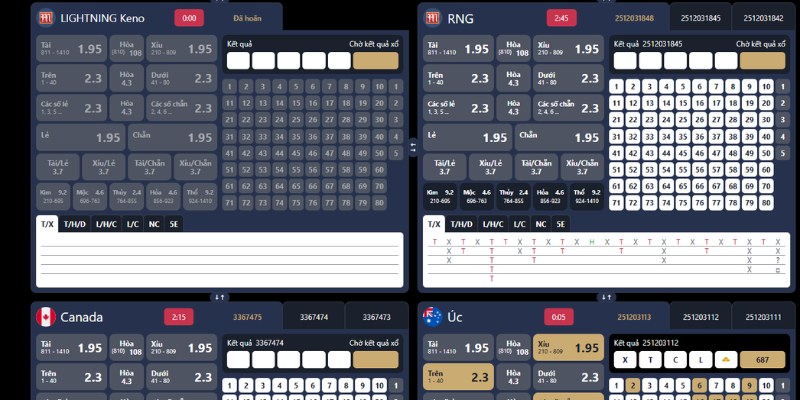
Task: Pick number 63 in the RNG grid
Action: coord(649,186)
